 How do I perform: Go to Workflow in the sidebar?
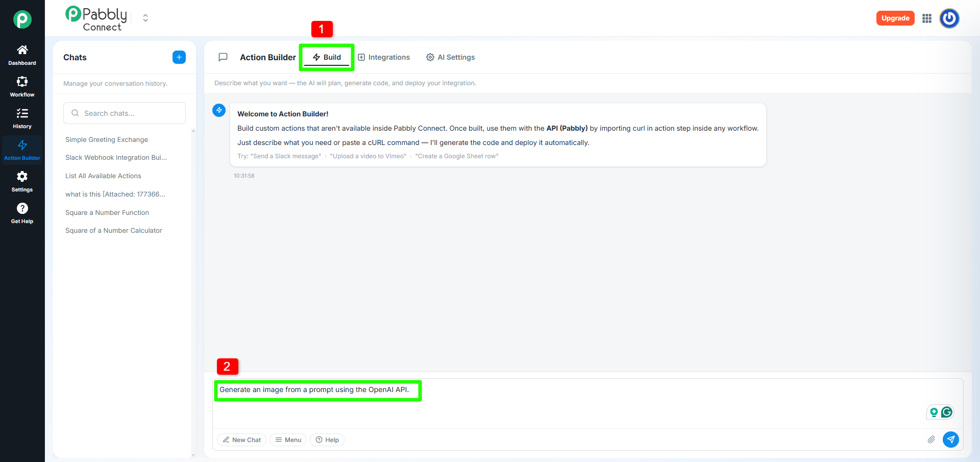tap(22, 87)
